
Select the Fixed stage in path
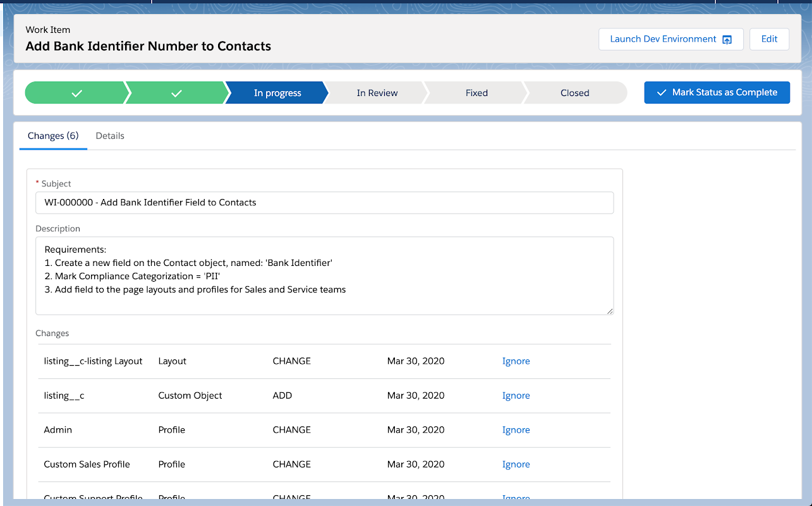click(x=476, y=93)
